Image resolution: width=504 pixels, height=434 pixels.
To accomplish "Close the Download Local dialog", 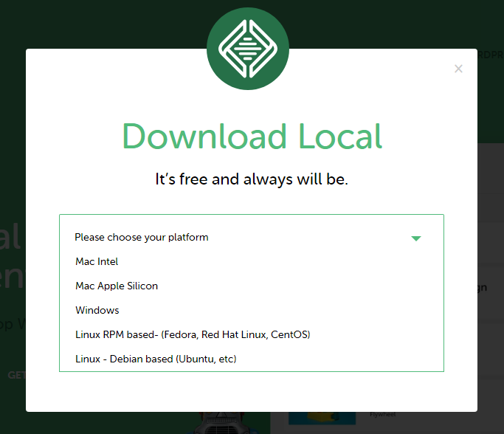I will click(458, 69).
